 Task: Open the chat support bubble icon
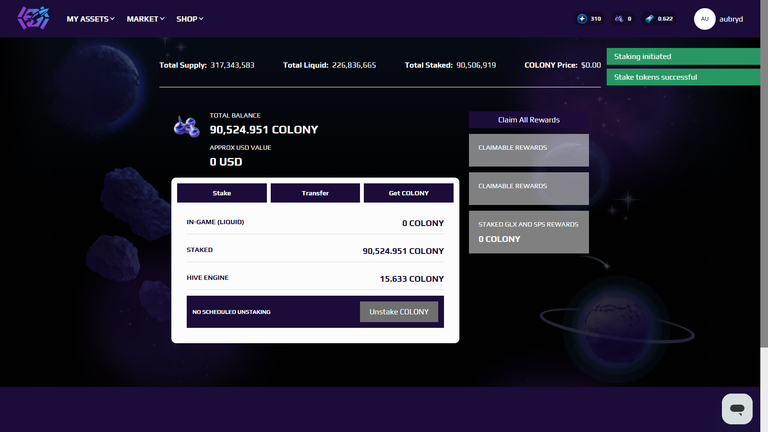(x=737, y=408)
